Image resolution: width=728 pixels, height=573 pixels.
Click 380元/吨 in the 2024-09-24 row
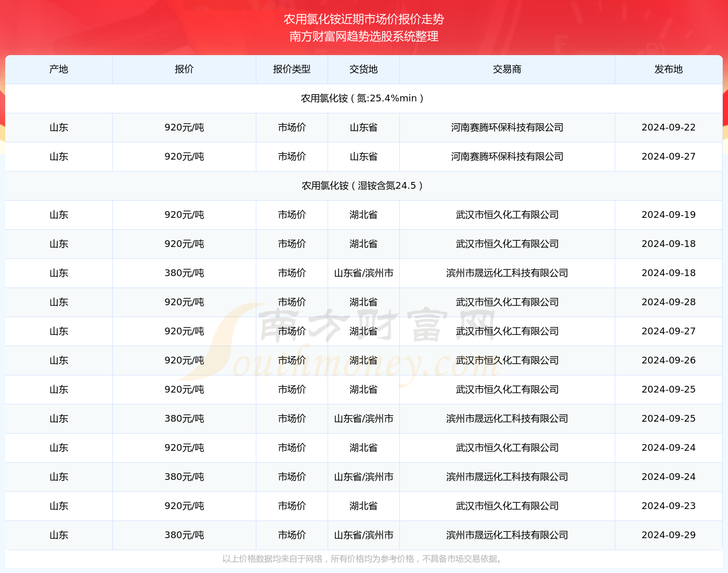184,477
